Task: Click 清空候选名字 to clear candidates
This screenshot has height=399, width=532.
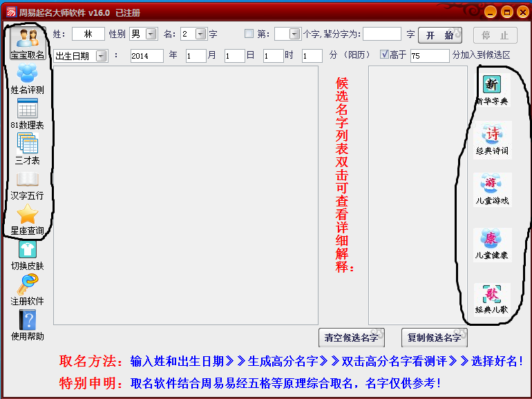Action: [x=351, y=338]
